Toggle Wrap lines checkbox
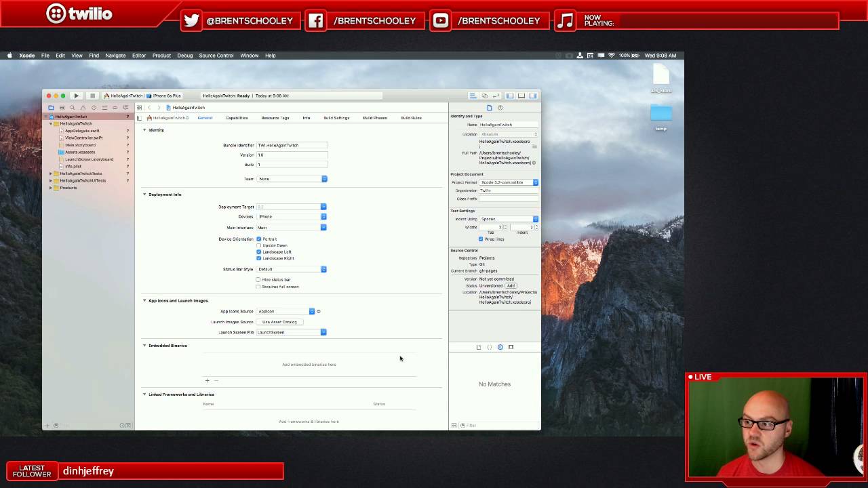 (481, 239)
